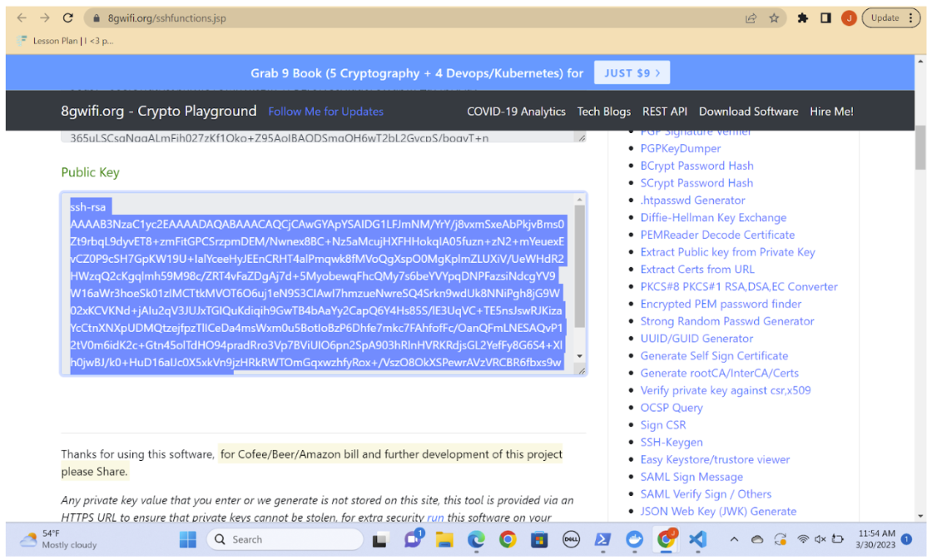The image size is (927, 560).
Task: Open Microsoft Edge from the taskbar
Action: [476, 539]
